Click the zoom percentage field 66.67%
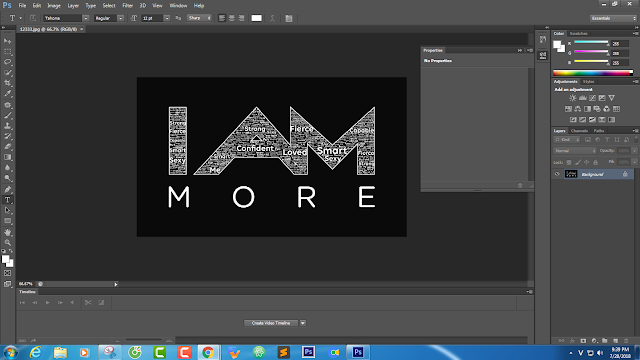 [26, 284]
